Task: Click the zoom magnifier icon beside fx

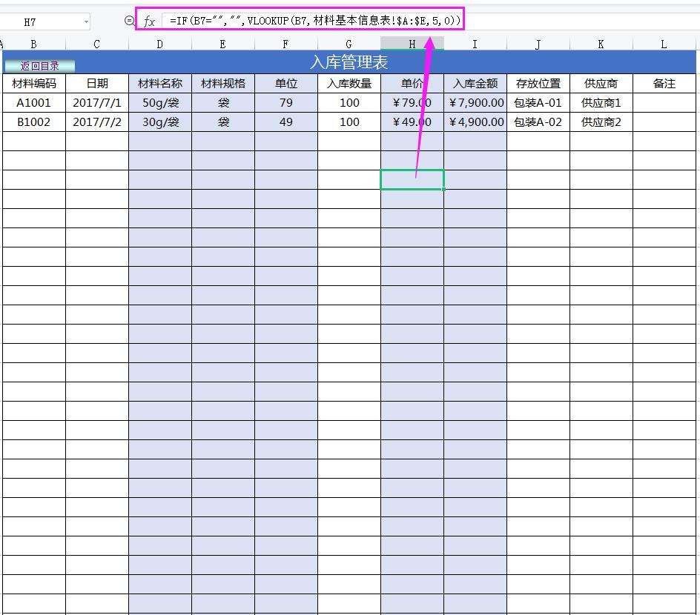Action: click(x=129, y=21)
